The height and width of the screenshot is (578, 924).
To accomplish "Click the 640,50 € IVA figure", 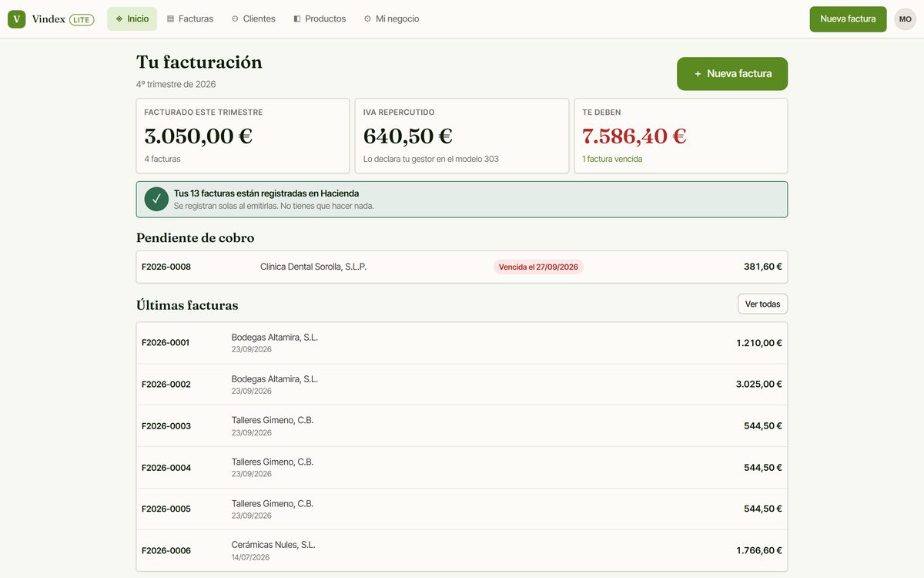I will (x=408, y=136).
